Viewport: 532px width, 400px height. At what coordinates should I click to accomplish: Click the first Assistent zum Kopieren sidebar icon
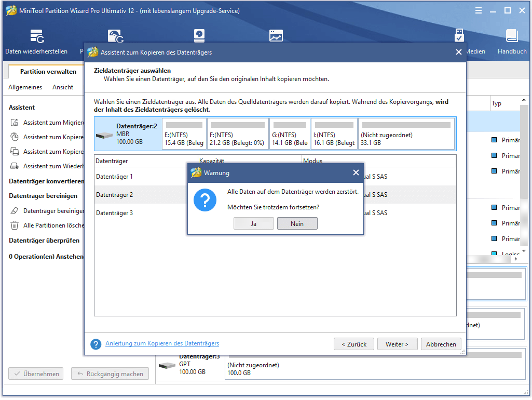coord(14,137)
